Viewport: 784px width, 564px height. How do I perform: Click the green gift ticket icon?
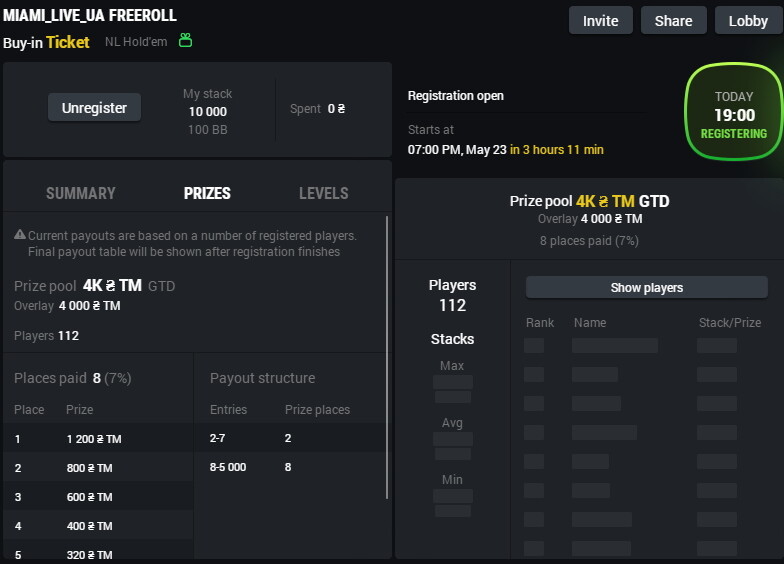pos(186,40)
